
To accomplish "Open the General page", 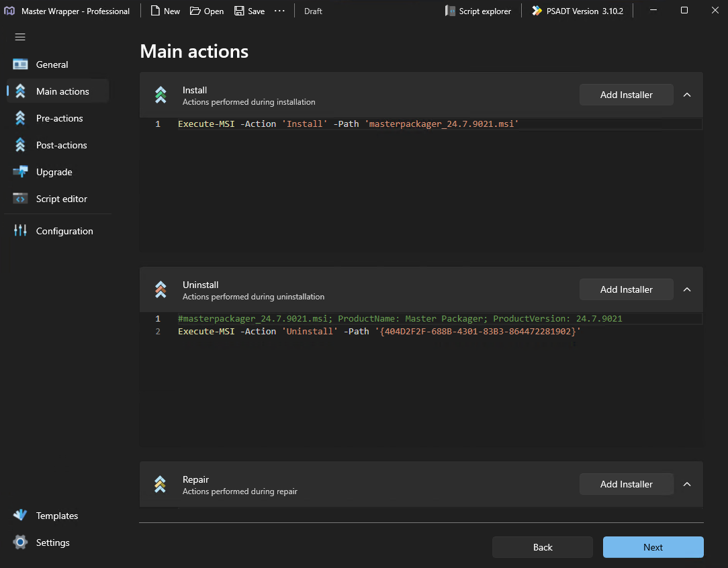I will click(x=58, y=64).
